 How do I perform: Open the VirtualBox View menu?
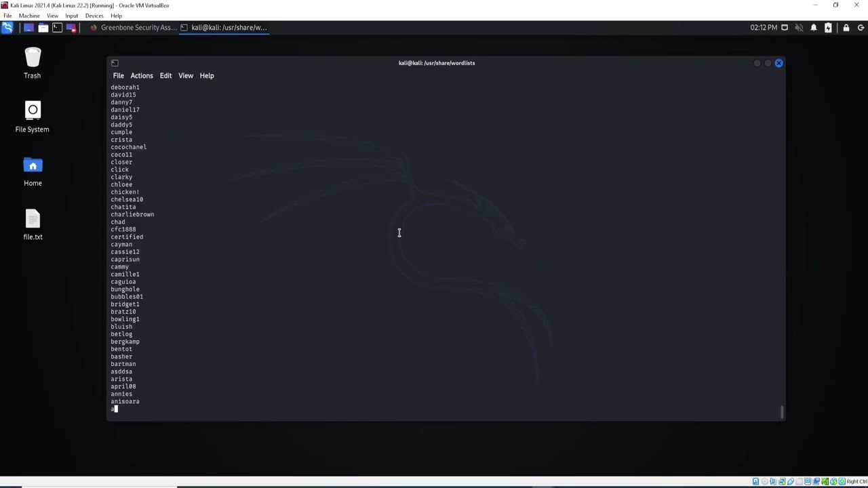point(52,16)
